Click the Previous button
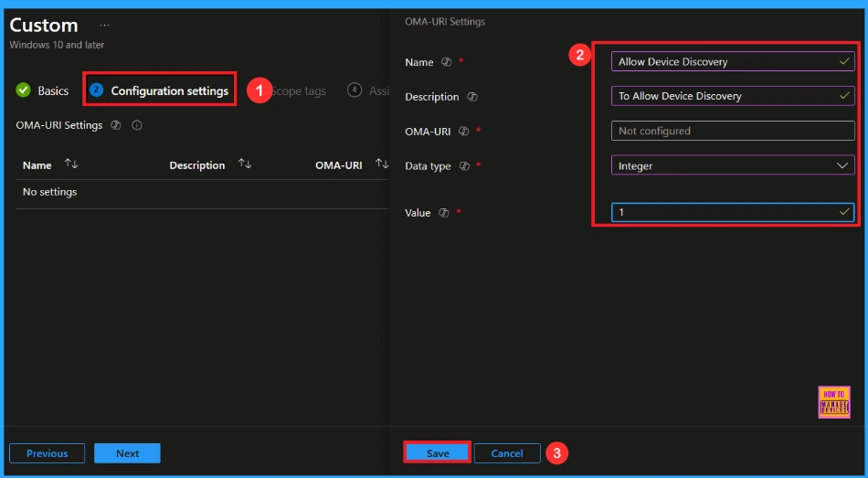868x478 pixels. coord(47,453)
